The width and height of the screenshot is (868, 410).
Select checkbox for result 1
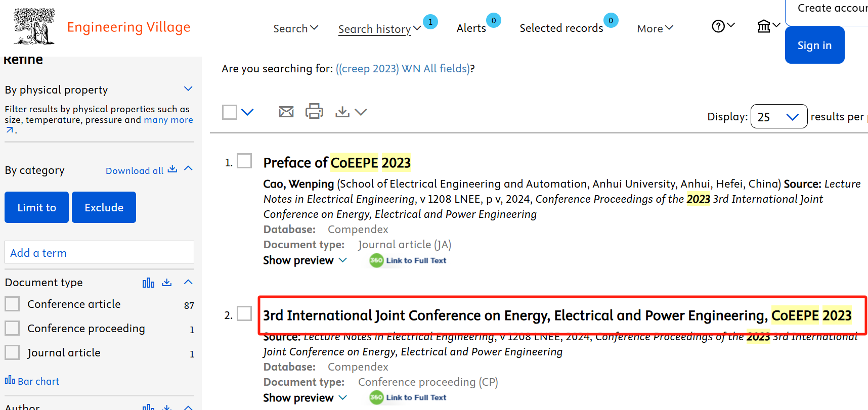244,161
